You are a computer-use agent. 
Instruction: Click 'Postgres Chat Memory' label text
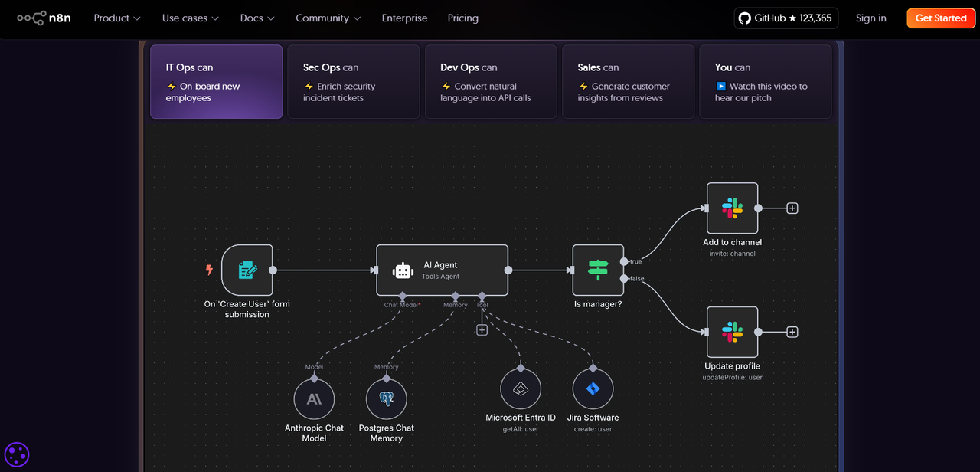(387, 433)
